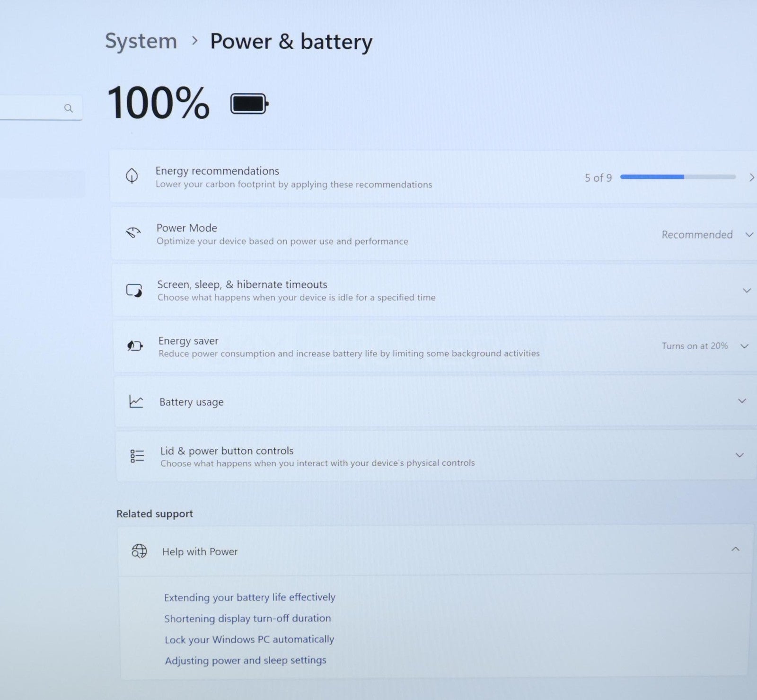
Task: Click the Power Mode gauge icon
Action: click(x=133, y=232)
